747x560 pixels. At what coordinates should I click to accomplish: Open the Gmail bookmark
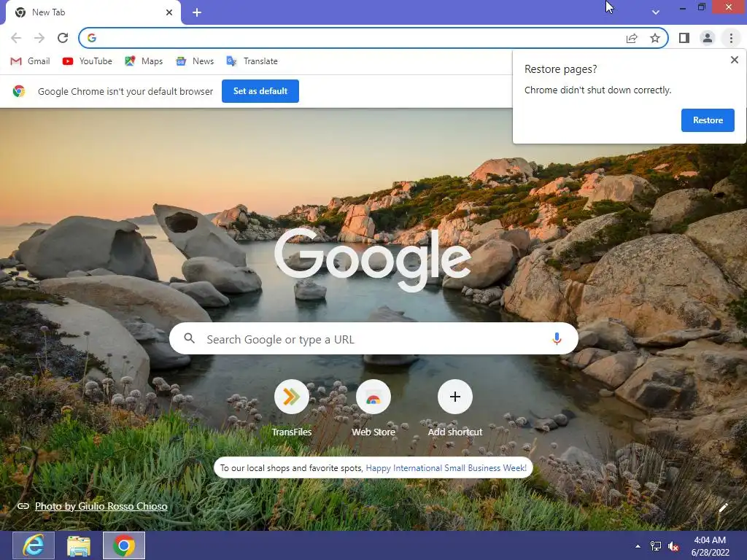[30, 61]
